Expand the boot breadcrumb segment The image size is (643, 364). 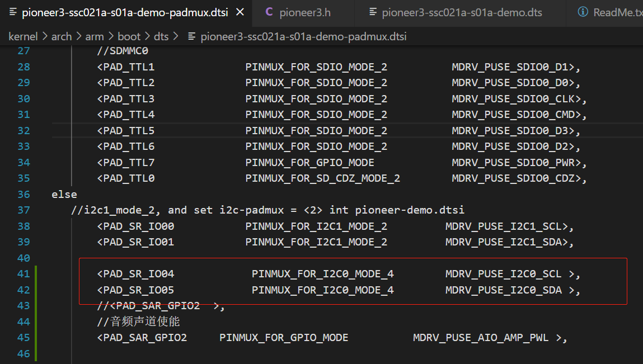click(129, 36)
